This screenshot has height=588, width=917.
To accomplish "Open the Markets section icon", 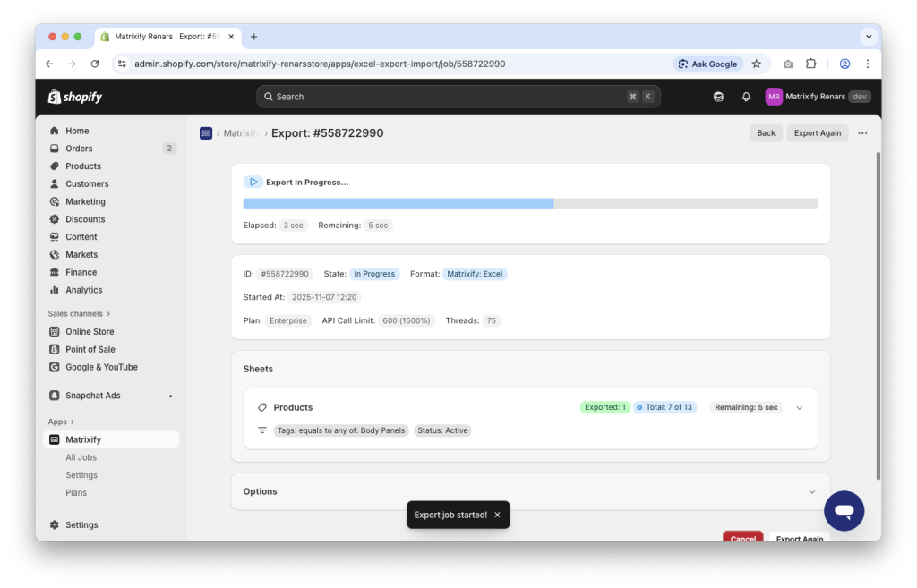I will (56, 254).
